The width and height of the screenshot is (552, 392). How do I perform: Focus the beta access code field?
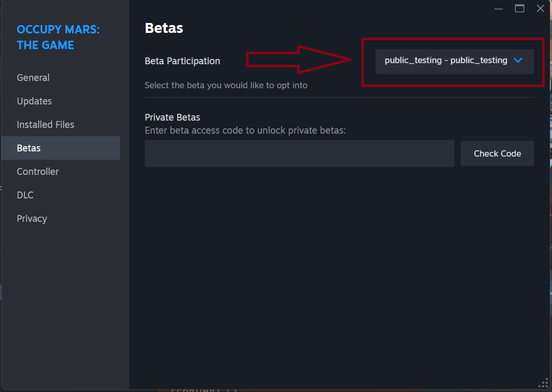(299, 153)
